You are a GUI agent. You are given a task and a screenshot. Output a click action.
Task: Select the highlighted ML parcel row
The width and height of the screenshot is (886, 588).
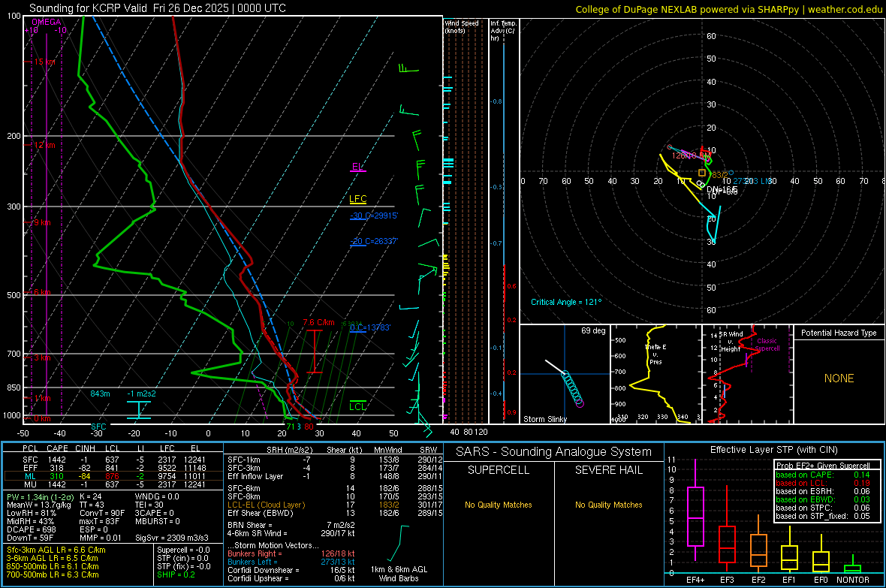[113, 476]
